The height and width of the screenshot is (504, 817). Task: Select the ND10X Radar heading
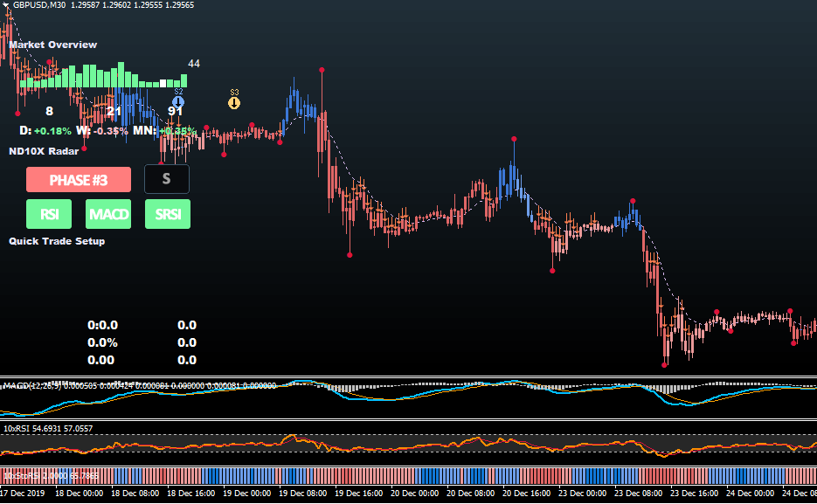[x=44, y=150]
